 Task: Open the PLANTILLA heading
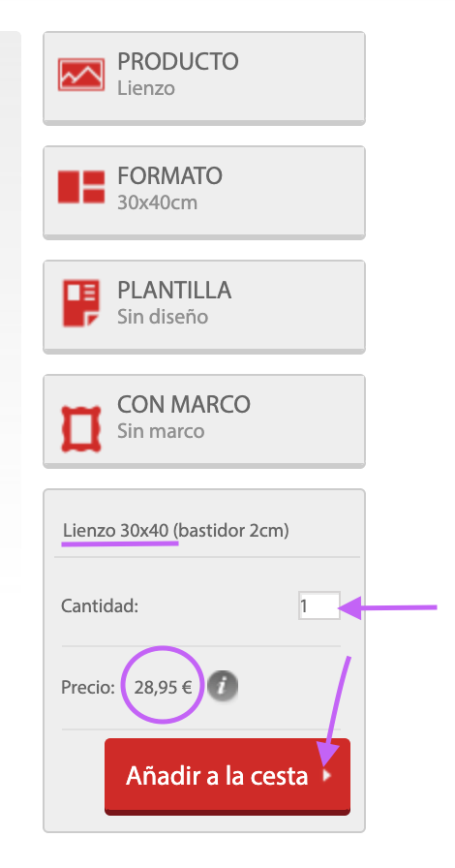point(174,290)
